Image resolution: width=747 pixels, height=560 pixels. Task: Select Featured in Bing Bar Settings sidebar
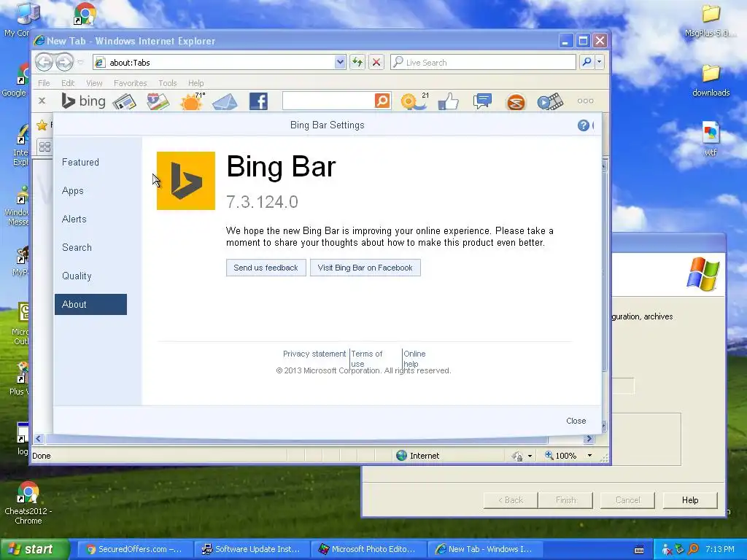(80, 162)
